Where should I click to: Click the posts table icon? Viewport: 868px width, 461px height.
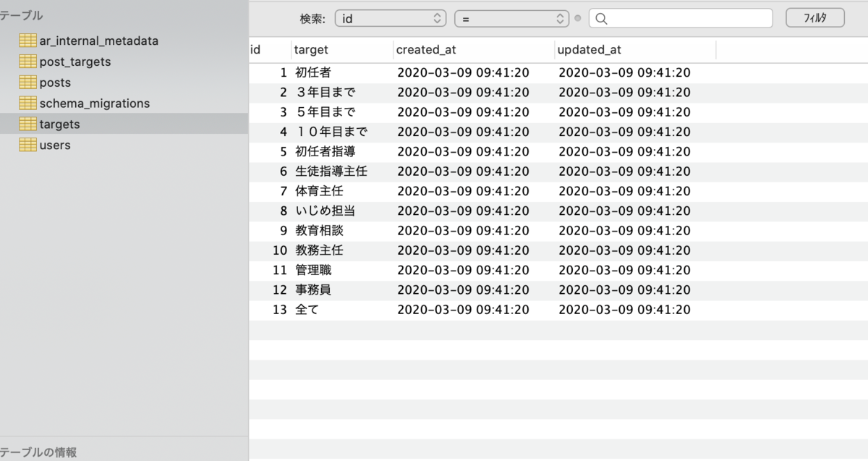(27, 83)
